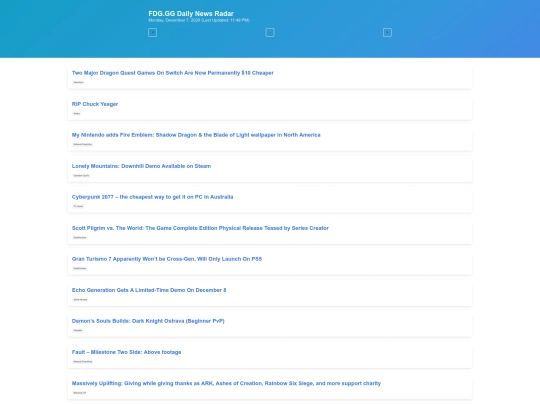Click source tag under Dragon Quest headline
This screenshot has width=540, height=405.
78,82
